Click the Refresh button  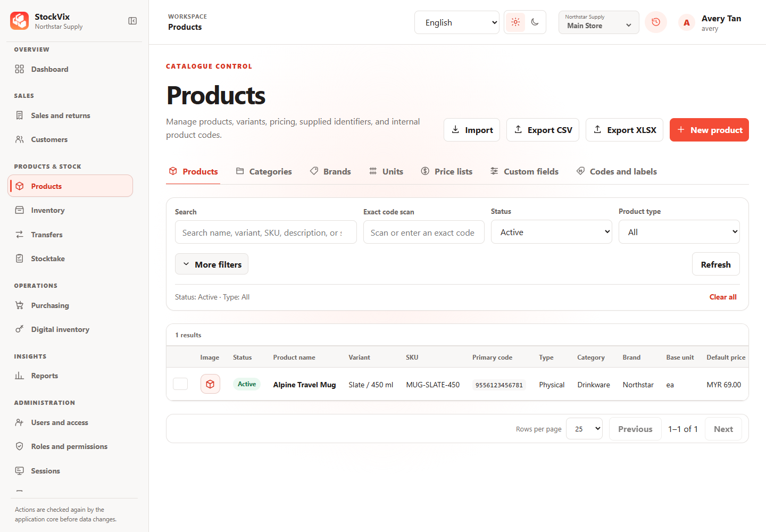click(x=715, y=264)
